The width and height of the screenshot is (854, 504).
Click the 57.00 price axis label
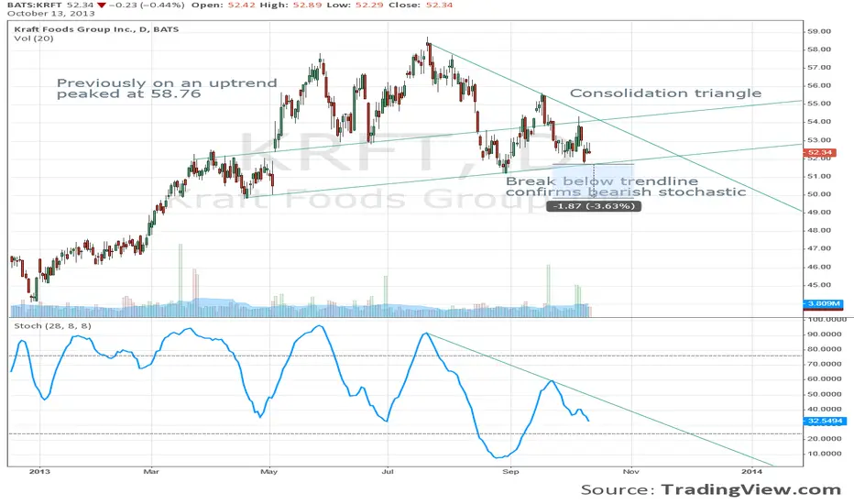point(819,68)
